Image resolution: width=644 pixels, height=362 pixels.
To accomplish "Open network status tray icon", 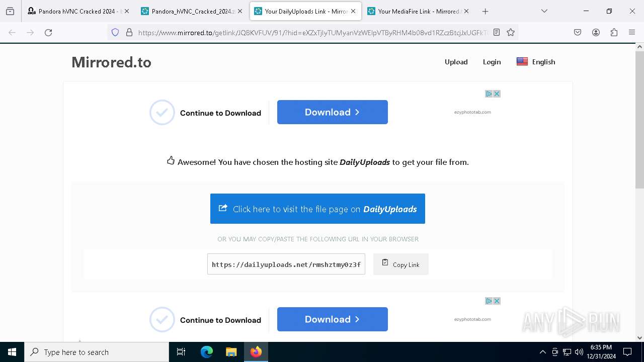I will pyautogui.click(x=567, y=352).
